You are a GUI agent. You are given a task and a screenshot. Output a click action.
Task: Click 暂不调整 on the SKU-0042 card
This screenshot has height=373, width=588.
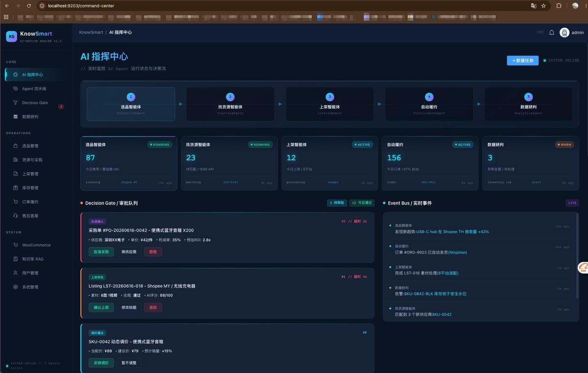(x=129, y=363)
